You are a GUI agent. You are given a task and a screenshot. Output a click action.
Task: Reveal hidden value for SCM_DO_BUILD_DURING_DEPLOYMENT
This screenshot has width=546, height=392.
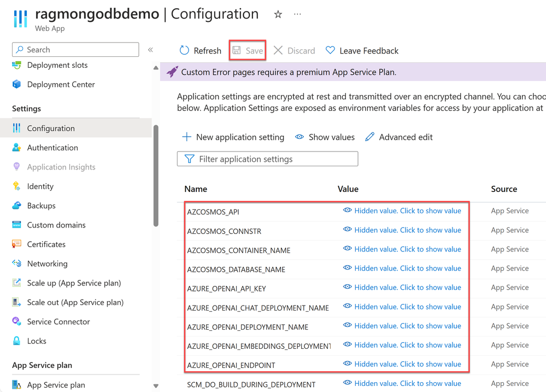point(402,383)
